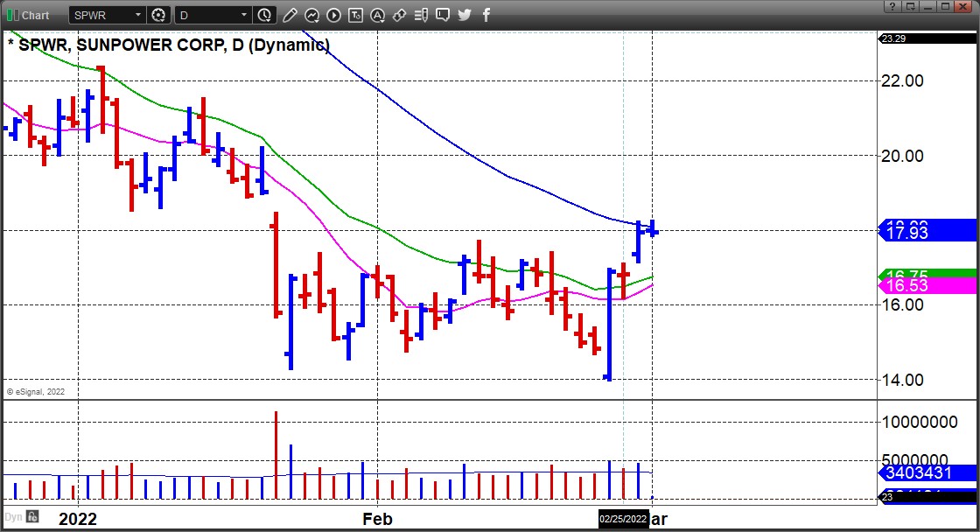The width and height of the screenshot is (980, 532).
Task: Close the Chart window
Action: 965,6
